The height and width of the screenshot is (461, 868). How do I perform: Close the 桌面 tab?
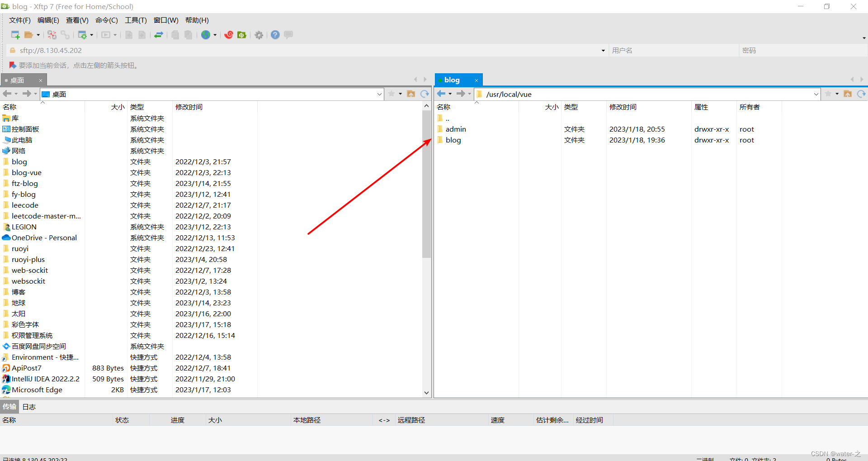point(40,81)
